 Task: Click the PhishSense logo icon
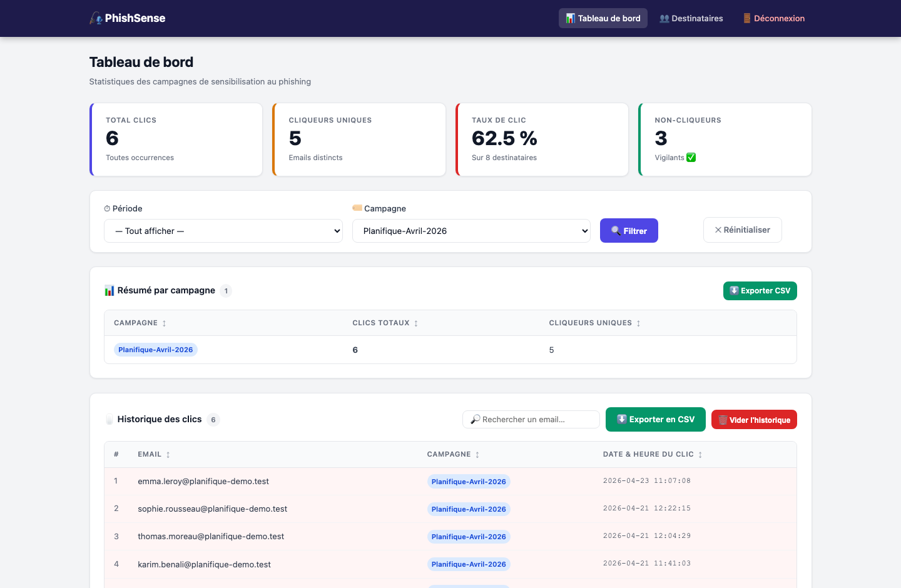(96, 18)
